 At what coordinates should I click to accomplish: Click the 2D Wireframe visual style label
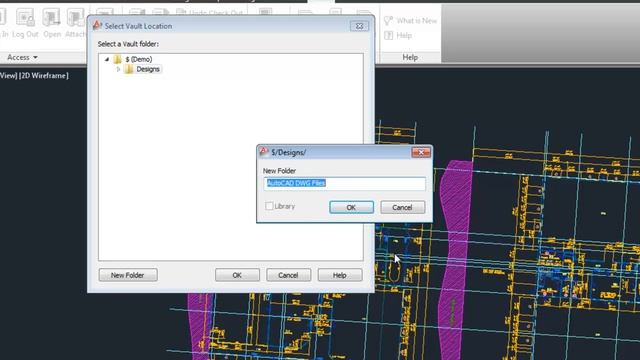coord(44,76)
